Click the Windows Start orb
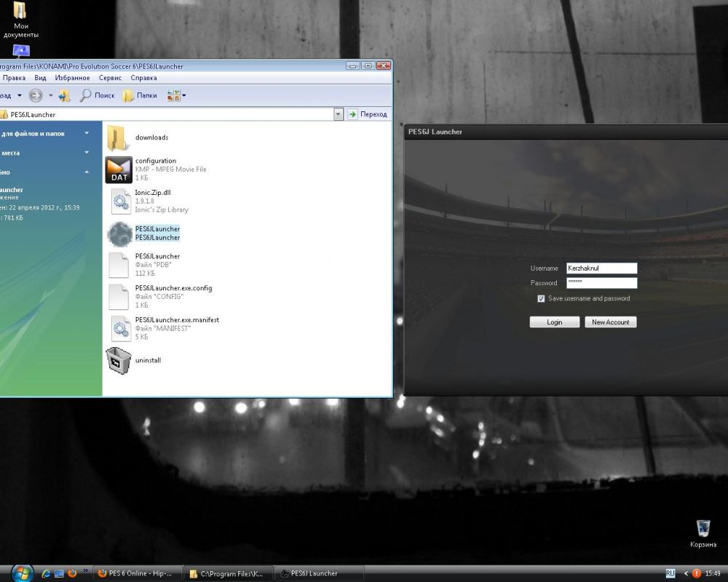 [23, 573]
